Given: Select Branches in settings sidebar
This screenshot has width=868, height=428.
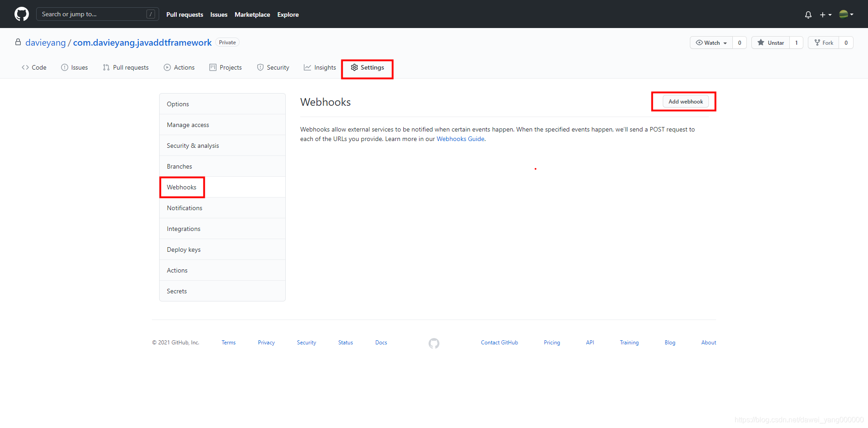Looking at the screenshot, I should 222,166.
